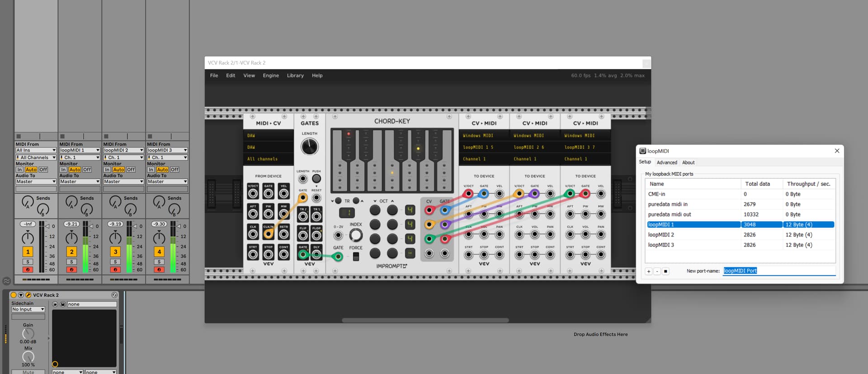Click the New port-name input field
The height and width of the screenshot is (374, 868).
point(779,271)
